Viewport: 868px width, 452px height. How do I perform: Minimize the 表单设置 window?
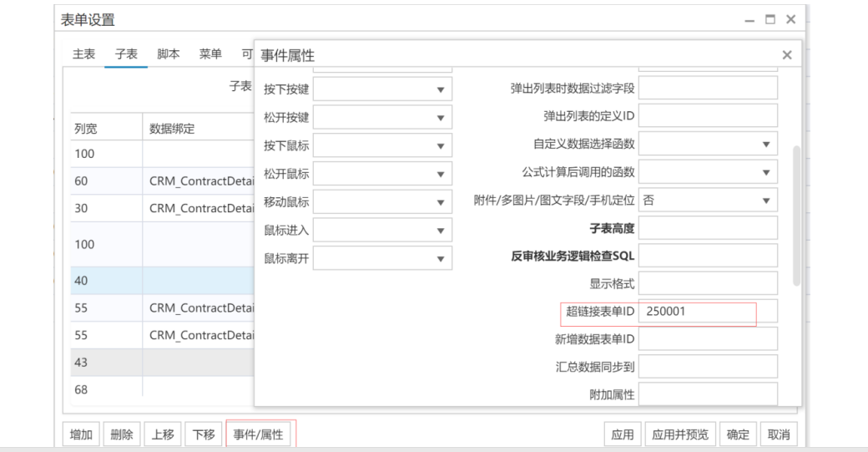(749, 19)
